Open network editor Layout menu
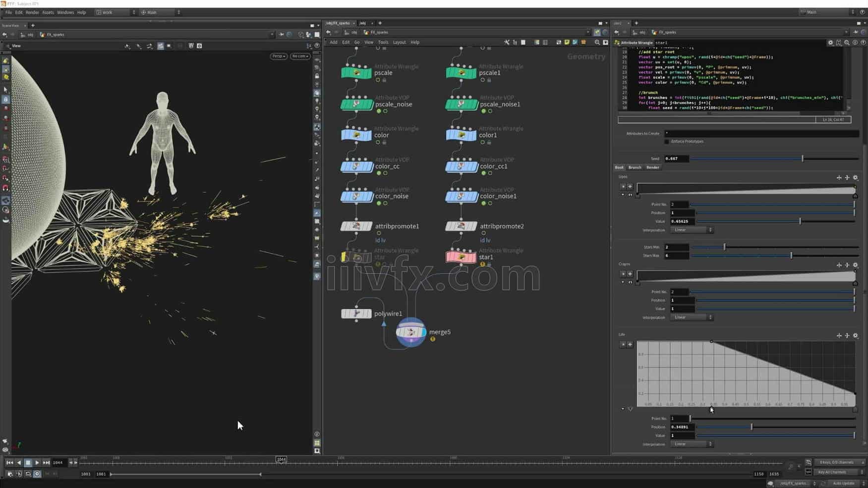The width and height of the screenshot is (868, 488). 400,43
